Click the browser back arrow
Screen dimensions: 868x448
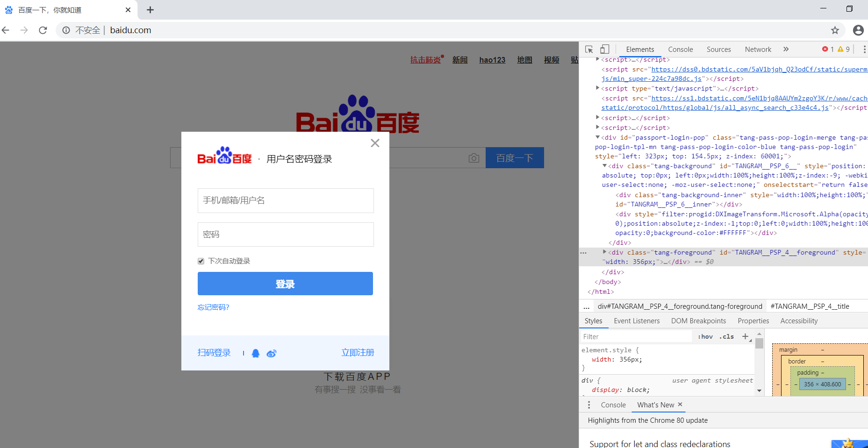click(x=6, y=30)
